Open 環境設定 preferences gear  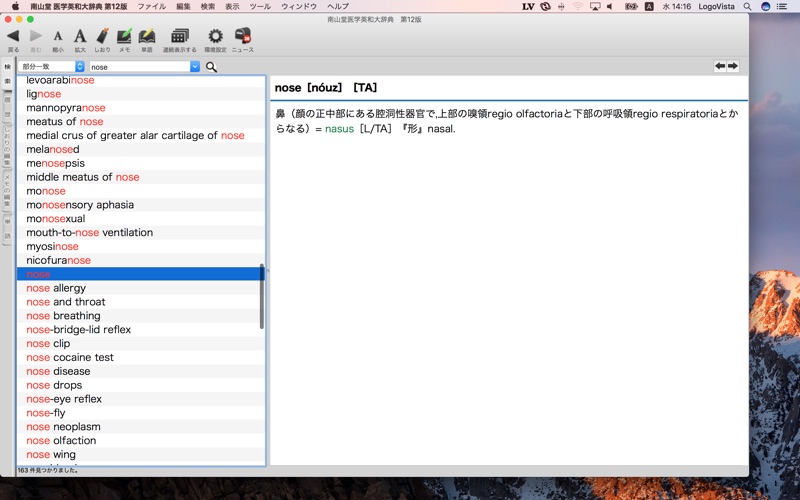click(x=215, y=36)
